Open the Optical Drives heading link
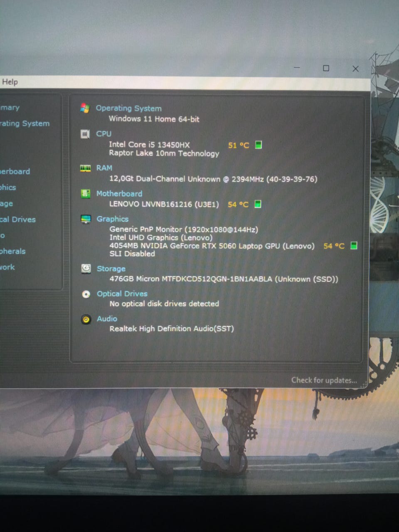This screenshot has width=399, height=532. (x=122, y=294)
